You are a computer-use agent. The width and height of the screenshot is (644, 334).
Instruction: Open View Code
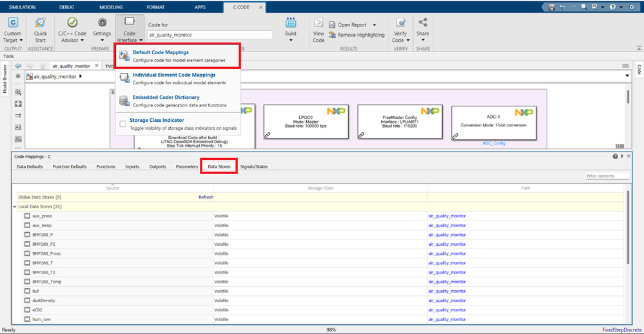click(x=318, y=30)
